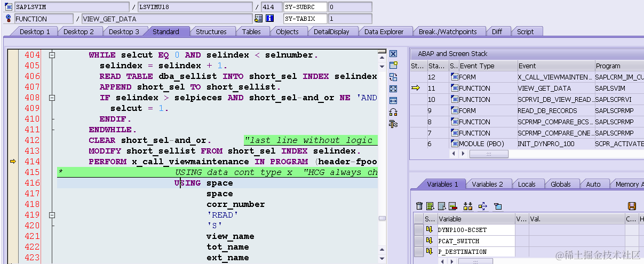Click the new tool icon
Screen dimensions: 644x264
pos(393,66)
